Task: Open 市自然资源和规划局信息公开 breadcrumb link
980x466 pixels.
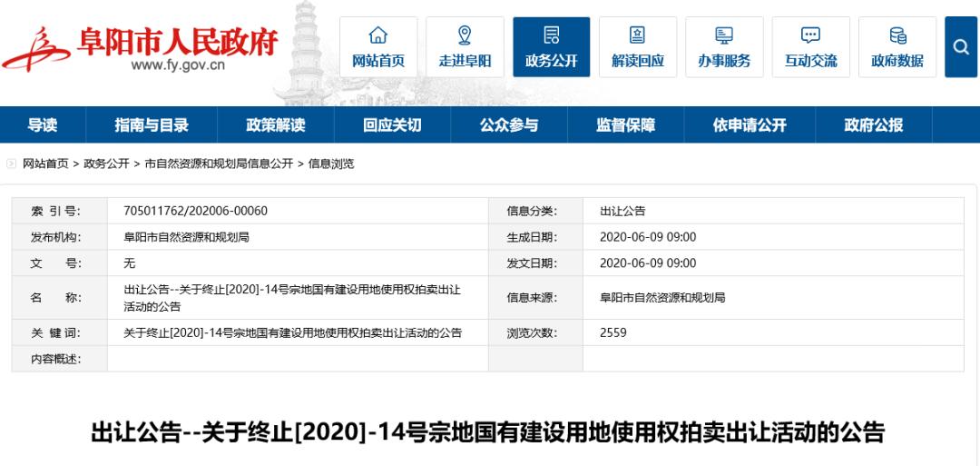Action: [219, 164]
